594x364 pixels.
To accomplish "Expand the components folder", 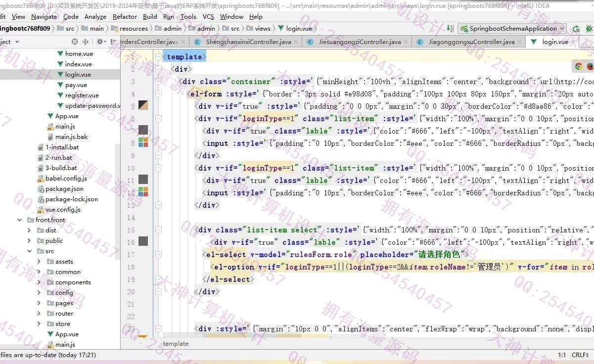I will (39, 282).
